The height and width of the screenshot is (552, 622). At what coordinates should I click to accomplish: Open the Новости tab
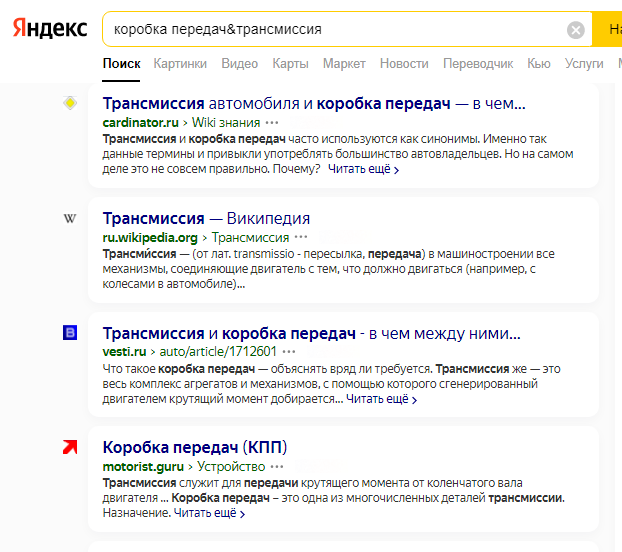click(404, 63)
